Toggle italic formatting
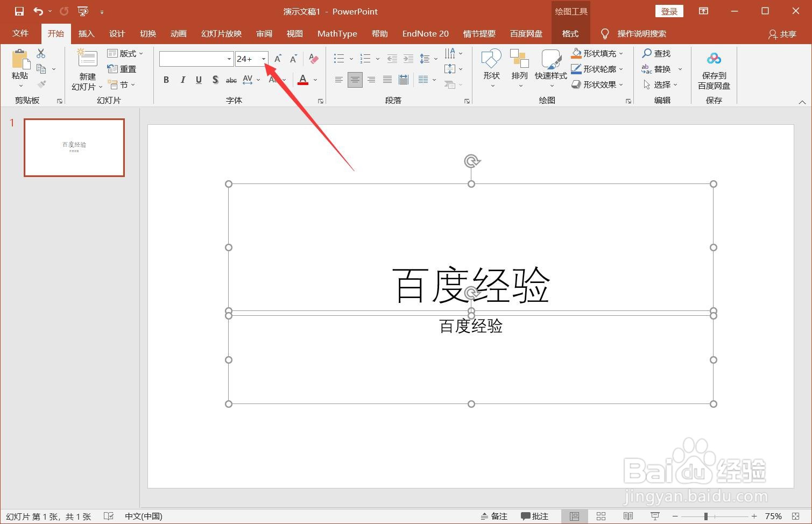The image size is (812, 524). pos(182,80)
